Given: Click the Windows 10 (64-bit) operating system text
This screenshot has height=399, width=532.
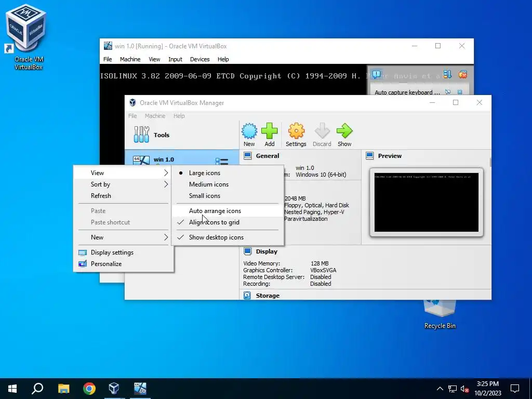Looking at the screenshot, I should pos(321,175).
